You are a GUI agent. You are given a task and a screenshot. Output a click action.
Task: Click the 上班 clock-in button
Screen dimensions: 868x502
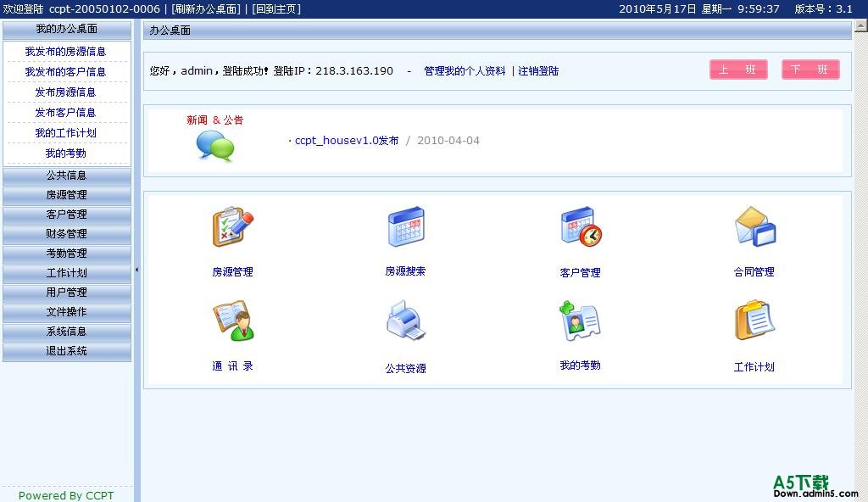(x=738, y=70)
